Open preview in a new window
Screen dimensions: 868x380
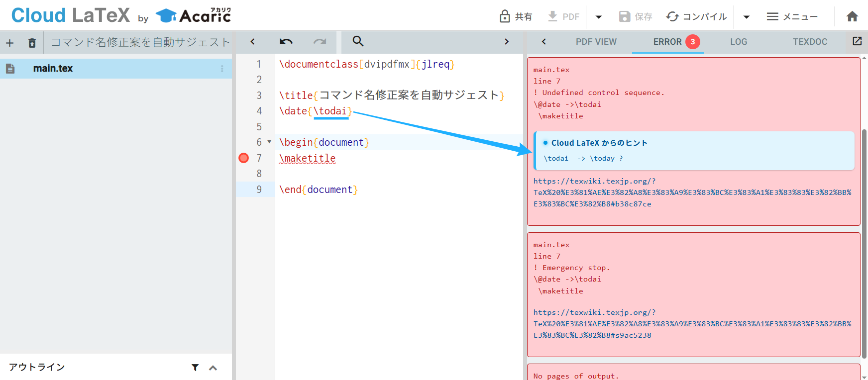(x=857, y=41)
